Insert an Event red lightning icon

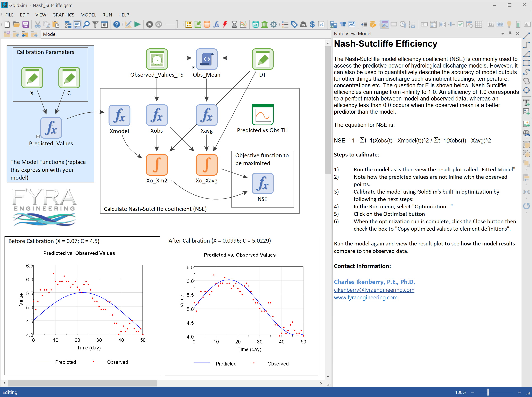pyautogui.click(x=225, y=24)
